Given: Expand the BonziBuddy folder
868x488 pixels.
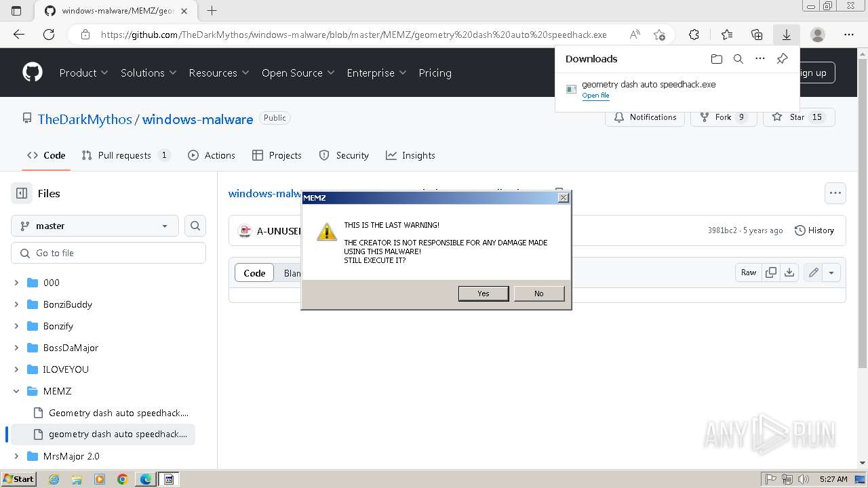Looking at the screenshot, I should pyautogui.click(x=17, y=304).
